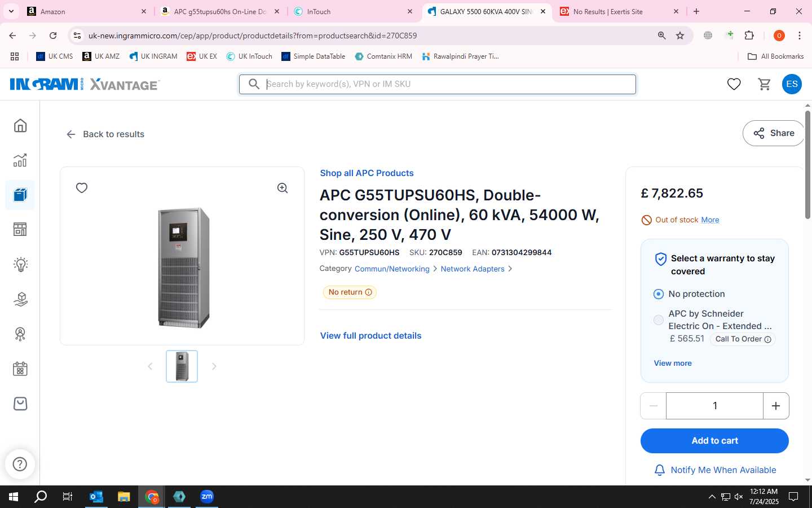Click the No return info icon
Image resolution: width=812 pixels, height=508 pixels.
point(369,292)
